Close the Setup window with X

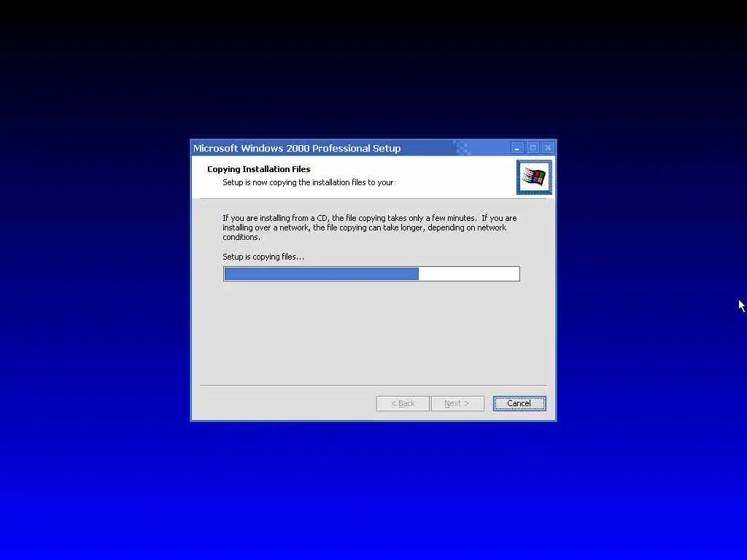point(549,148)
